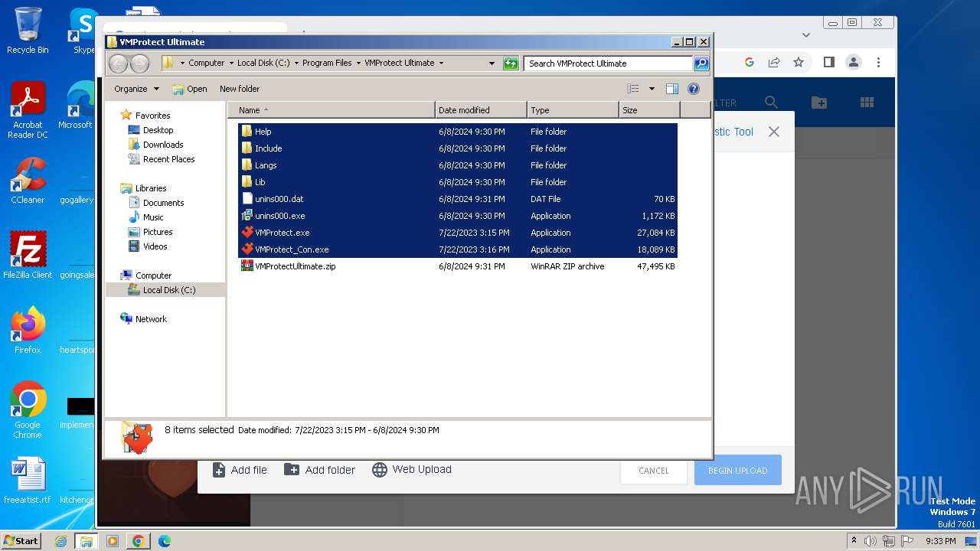The image size is (980, 551).
Task: Sort by Type column header
Action: click(x=573, y=110)
